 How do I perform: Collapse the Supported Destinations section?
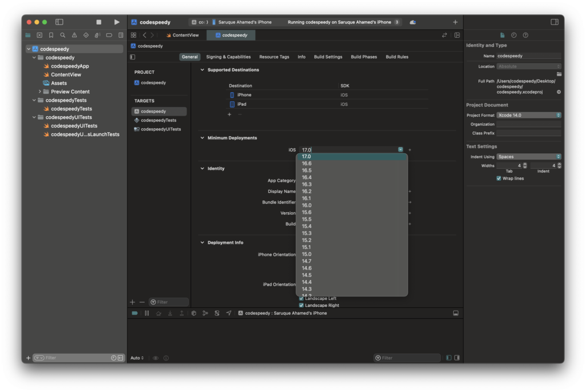pyautogui.click(x=202, y=70)
